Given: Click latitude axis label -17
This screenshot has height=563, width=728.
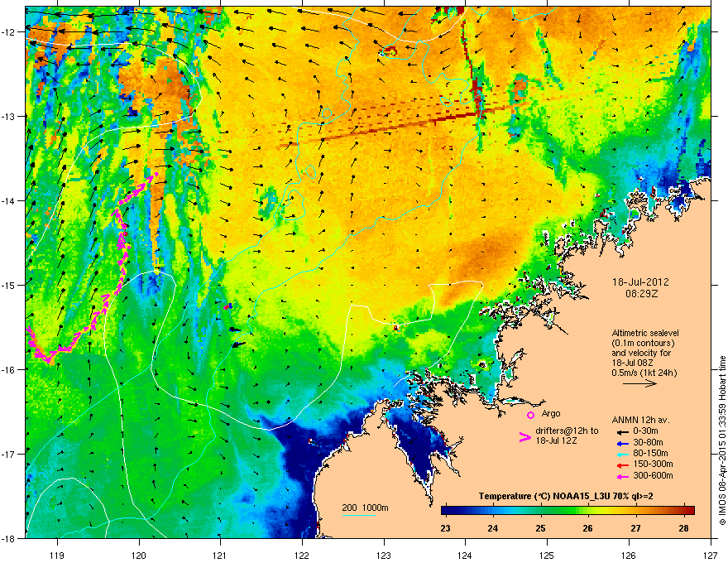Looking at the screenshot, I should pos(8,454).
